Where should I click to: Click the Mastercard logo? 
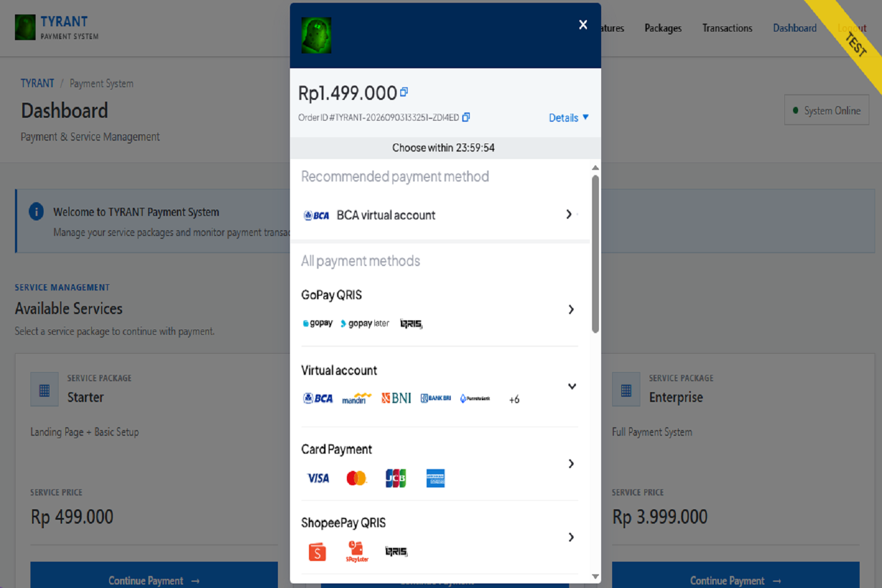click(357, 478)
